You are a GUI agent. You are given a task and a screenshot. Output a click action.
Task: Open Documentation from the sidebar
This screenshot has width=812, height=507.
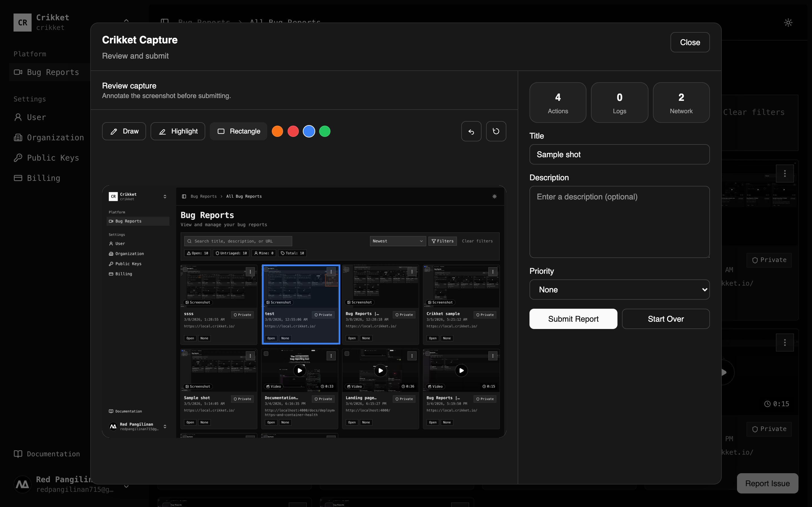tap(54, 454)
